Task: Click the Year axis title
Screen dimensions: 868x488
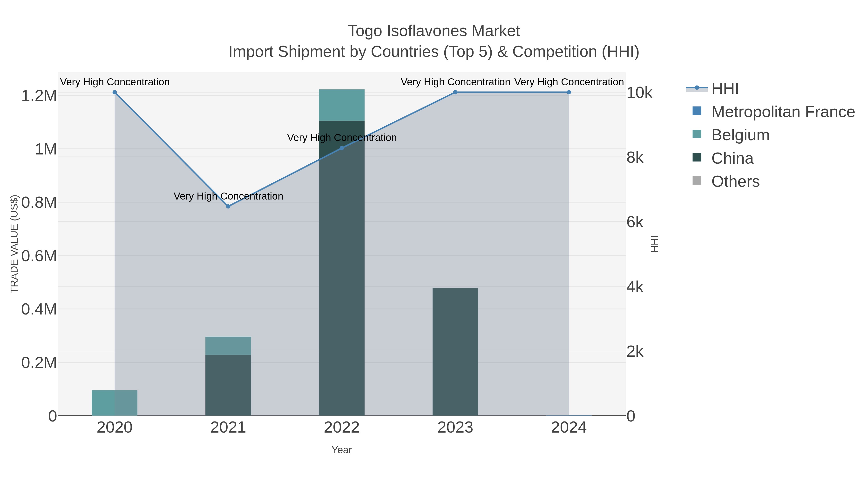Action: [342, 450]
